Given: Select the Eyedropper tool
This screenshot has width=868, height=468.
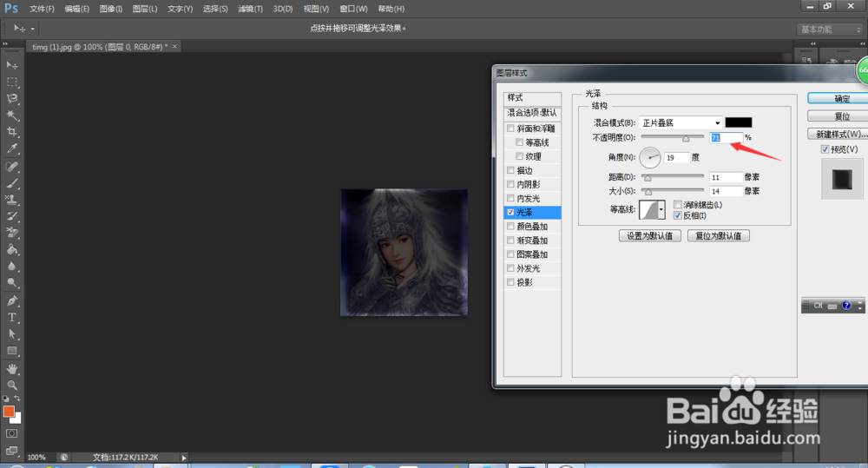Looking at the screenshot, I should (x=11, y=148).
